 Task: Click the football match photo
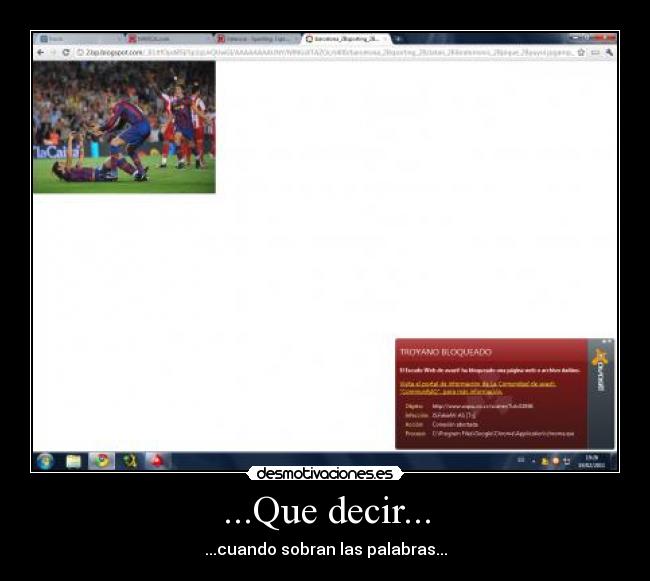click(x=124, y=127)
